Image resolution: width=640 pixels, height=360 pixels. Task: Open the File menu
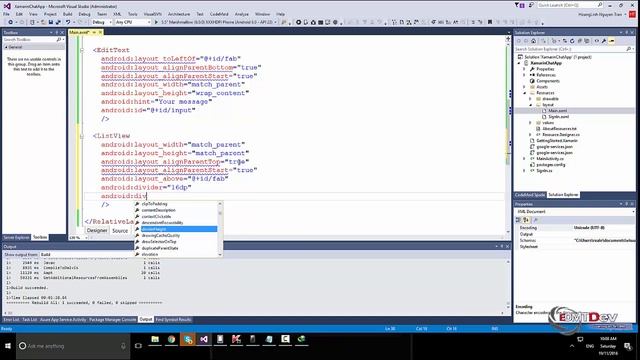(7, 14)
